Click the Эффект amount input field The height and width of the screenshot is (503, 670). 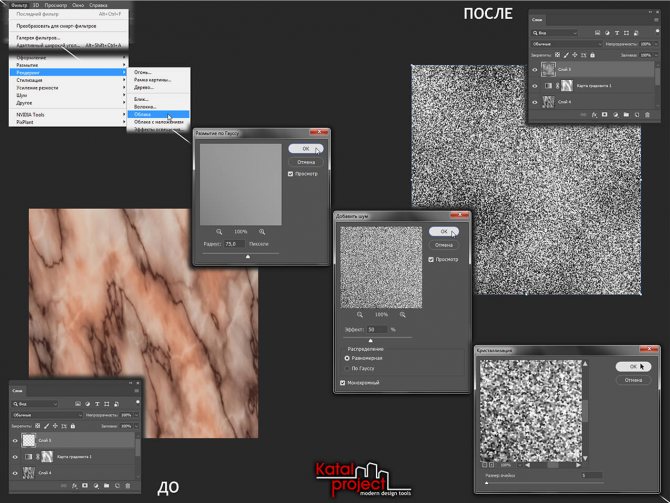(x=378, y=328)
